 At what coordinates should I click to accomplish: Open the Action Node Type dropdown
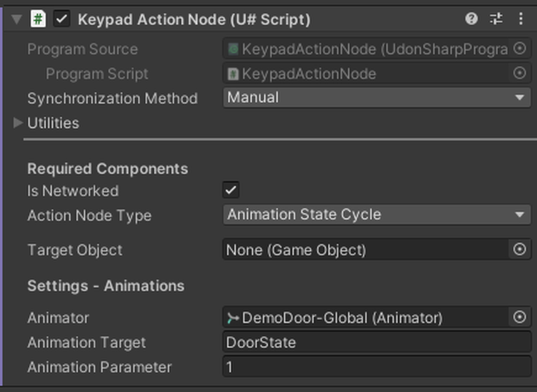click(377, 215)
